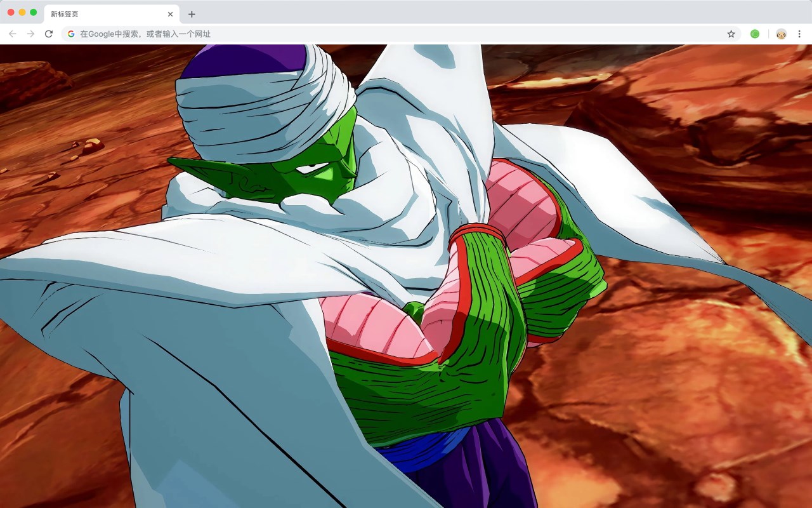The image size is (812, 508).
Task: Minimize the window with yellow button
Action: (x=22, y=12)
